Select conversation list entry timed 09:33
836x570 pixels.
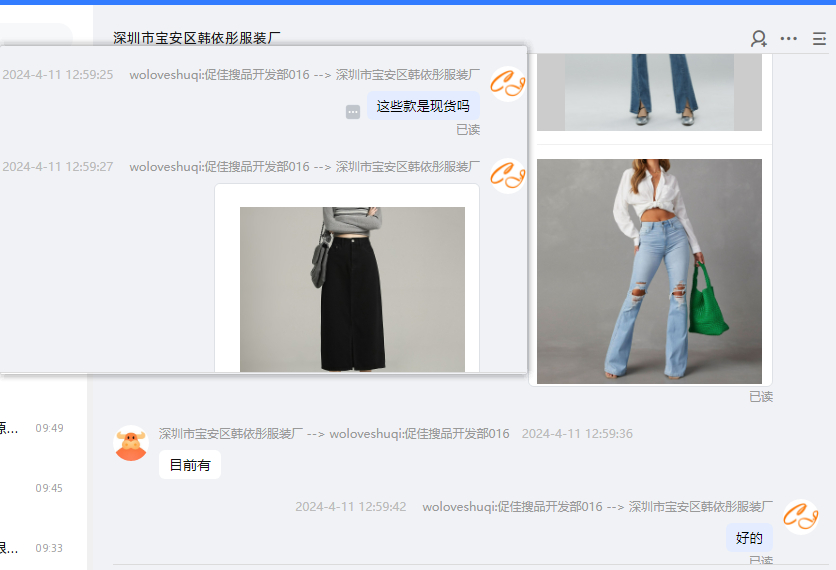(x=43, y=548)
